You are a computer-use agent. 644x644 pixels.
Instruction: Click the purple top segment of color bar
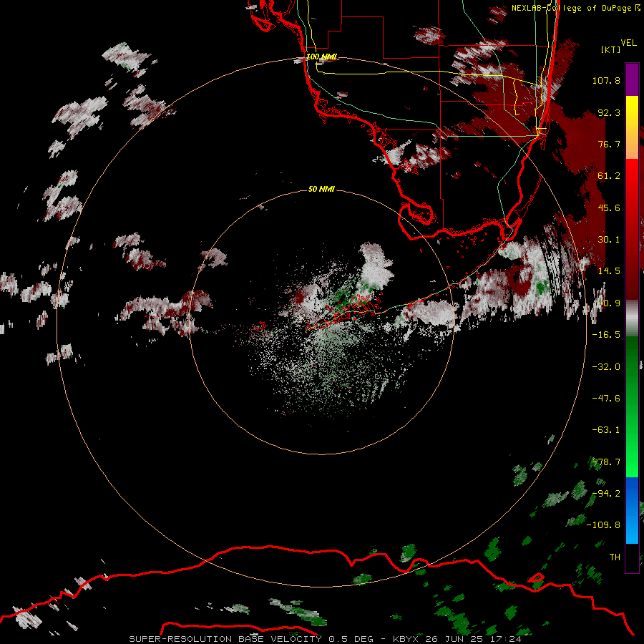[632, 79]
